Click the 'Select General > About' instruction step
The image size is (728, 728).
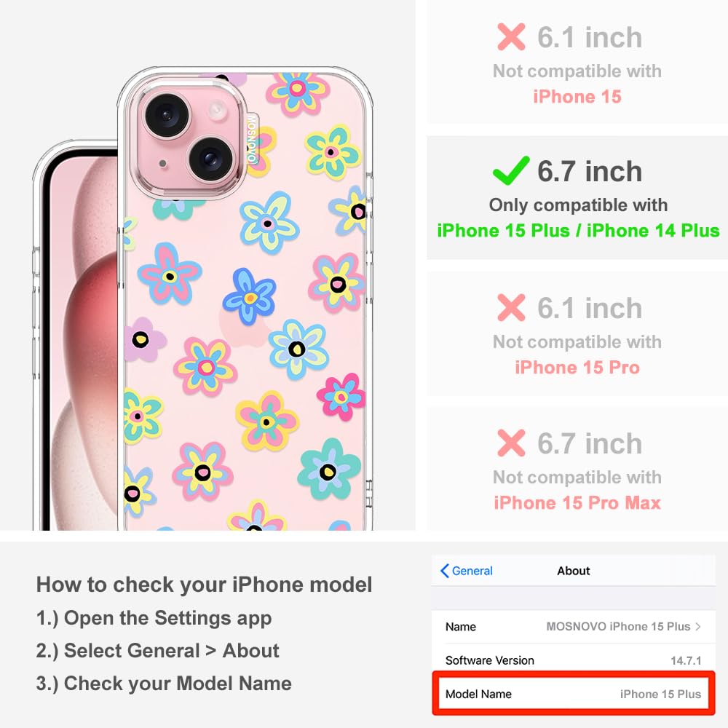pyautogui.click(x=158, y=650)
